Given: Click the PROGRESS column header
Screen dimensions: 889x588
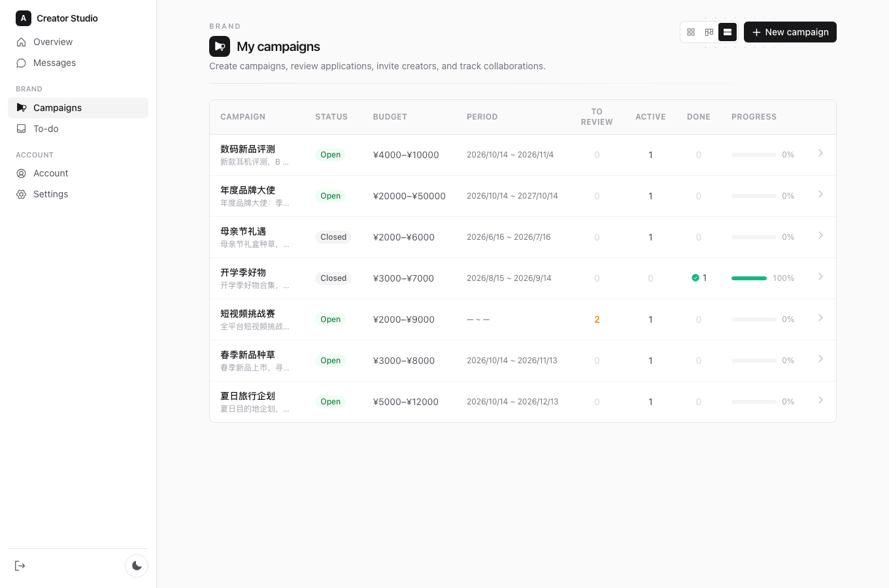Looking at the screenshot, I should (754, 117).
